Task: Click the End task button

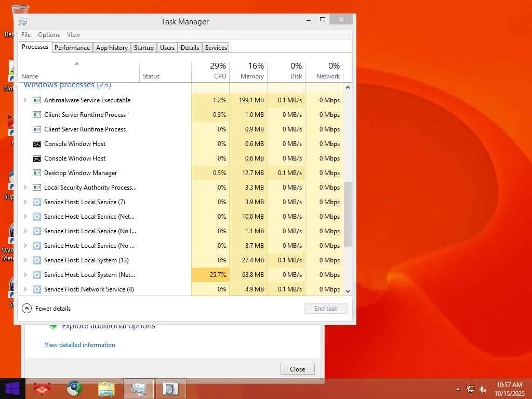Action: 326,309
